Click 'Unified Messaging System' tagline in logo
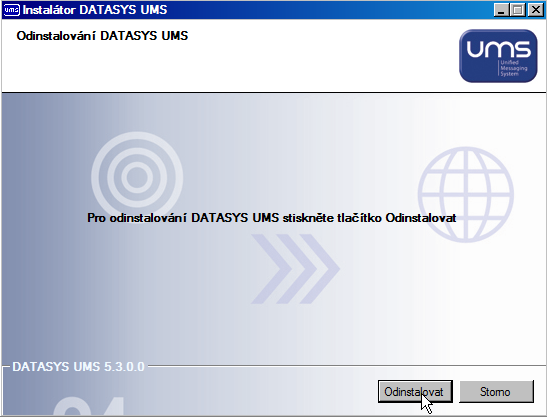Viewport: 547px width, 417px height. pos(514,68)
